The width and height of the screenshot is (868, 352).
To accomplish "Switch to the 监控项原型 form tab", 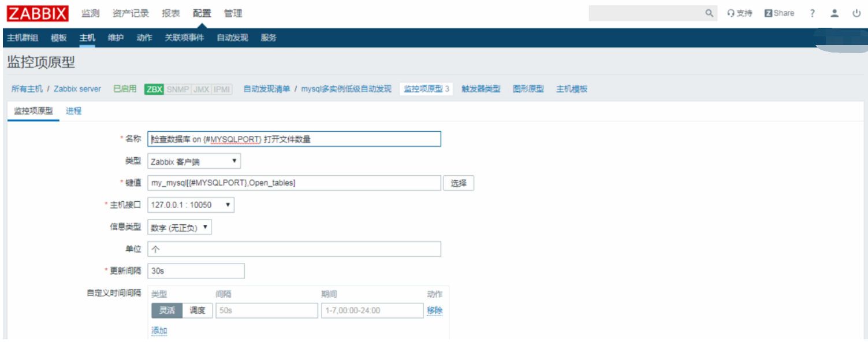I will [x=33, y=111].
